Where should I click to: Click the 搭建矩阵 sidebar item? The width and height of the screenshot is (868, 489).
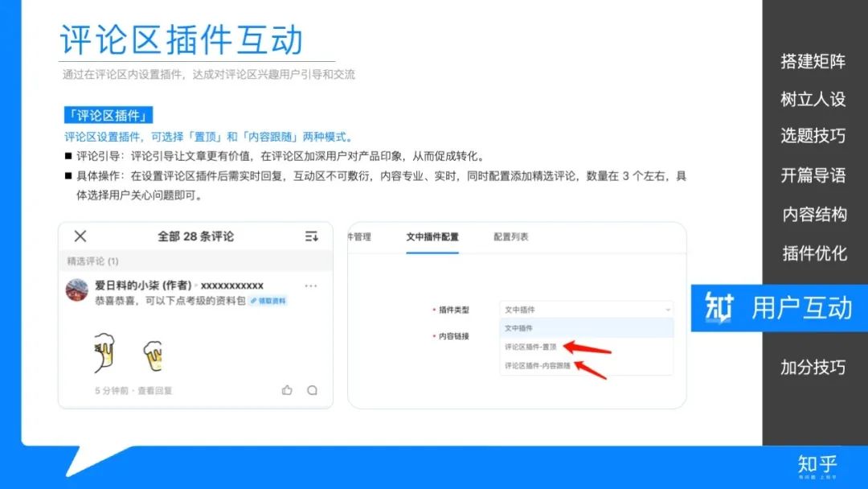tap(813, 61)
